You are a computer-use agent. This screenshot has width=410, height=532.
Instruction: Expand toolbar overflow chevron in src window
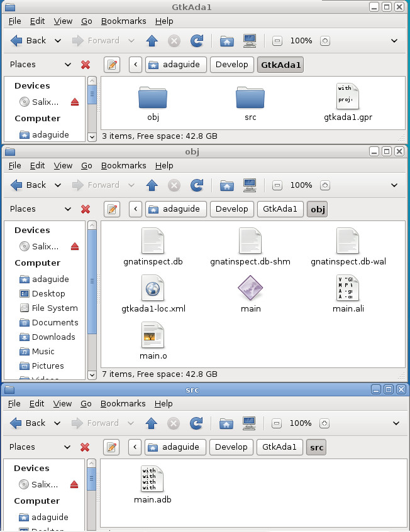pos(396,423)
